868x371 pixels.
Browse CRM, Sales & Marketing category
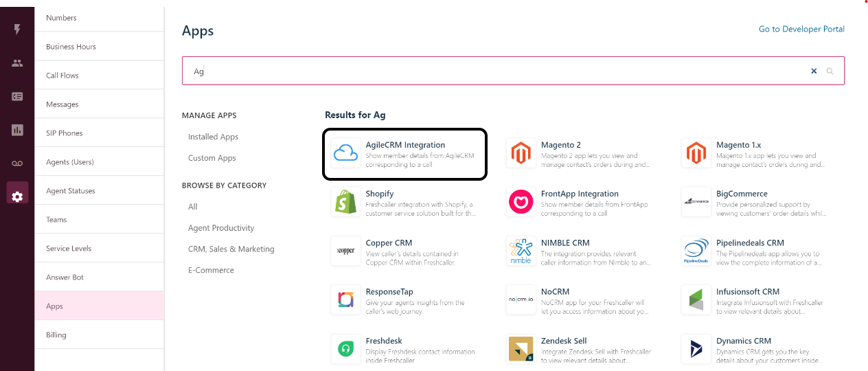tap(231, 249)
